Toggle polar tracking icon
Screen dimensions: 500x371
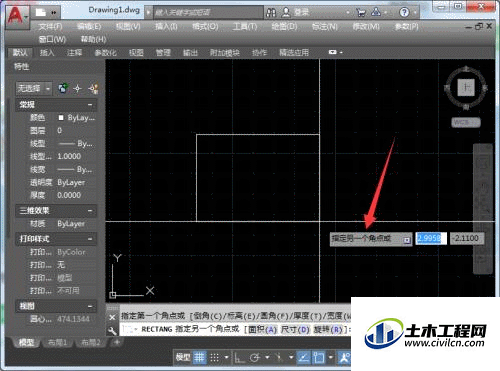pyautogui.click(x=255, y=358)
